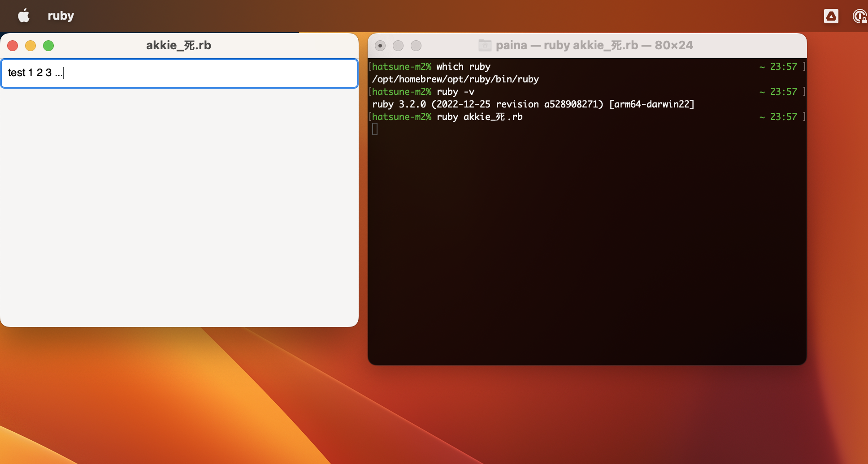Minimize the akkie_死.rb window using yellow button
This screenshot has width=868, height=464.
[30, 46]
